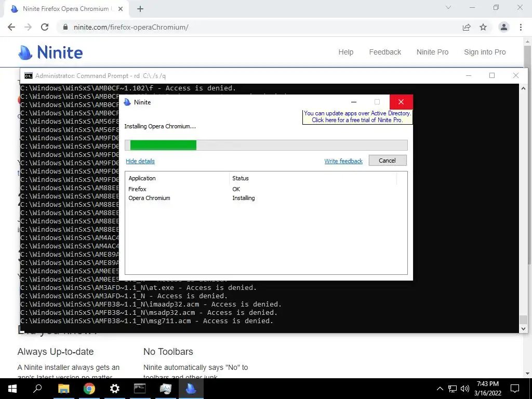Screen dimensions: 532x399
Task: Click No Toolbars heading
Action: pos(168,352)
